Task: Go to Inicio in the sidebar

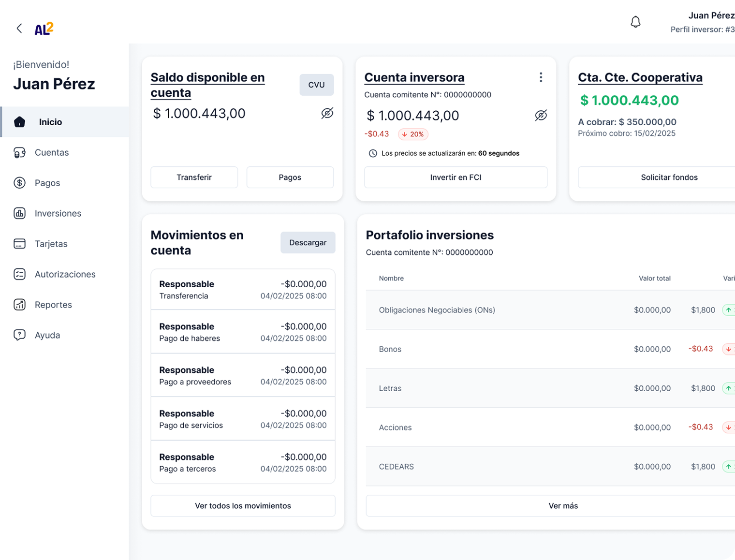Action: (x=65, y=122)
